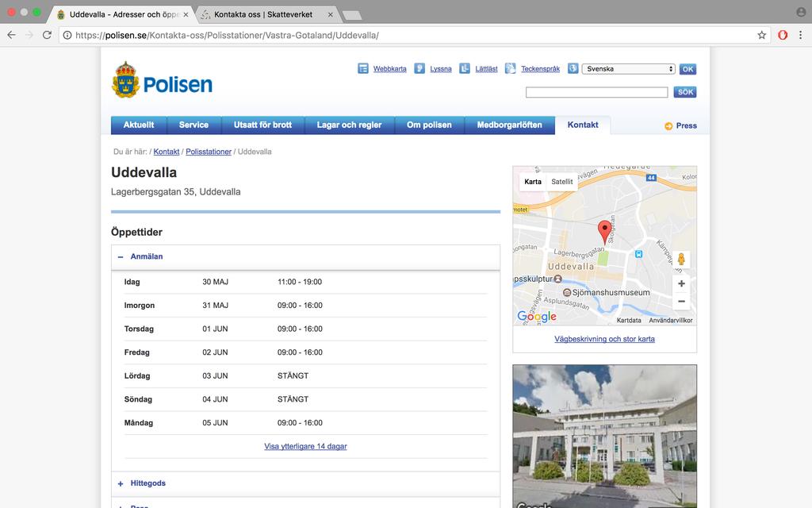Click the Webbkarta link
Image resolution: width=812 pixels, height=508 pixels.
click(390, 69)
